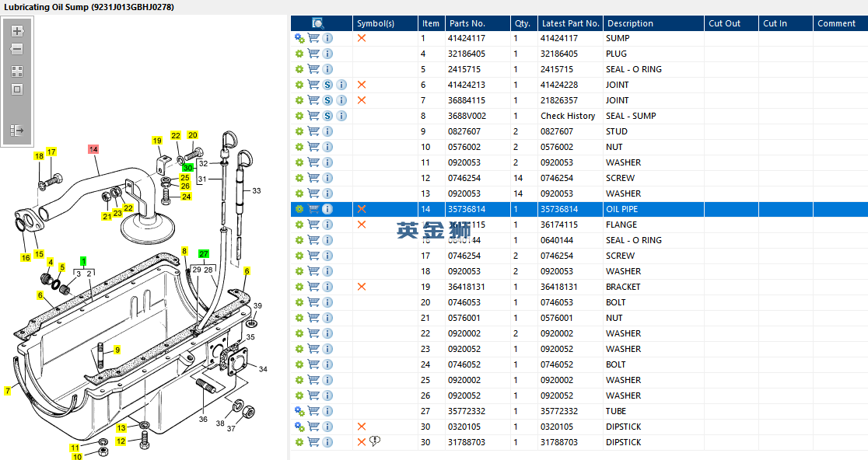This screenshot has width=868, height=460.
Task: Add BOLT 0746052 to the cart
Action: (313, 365)
